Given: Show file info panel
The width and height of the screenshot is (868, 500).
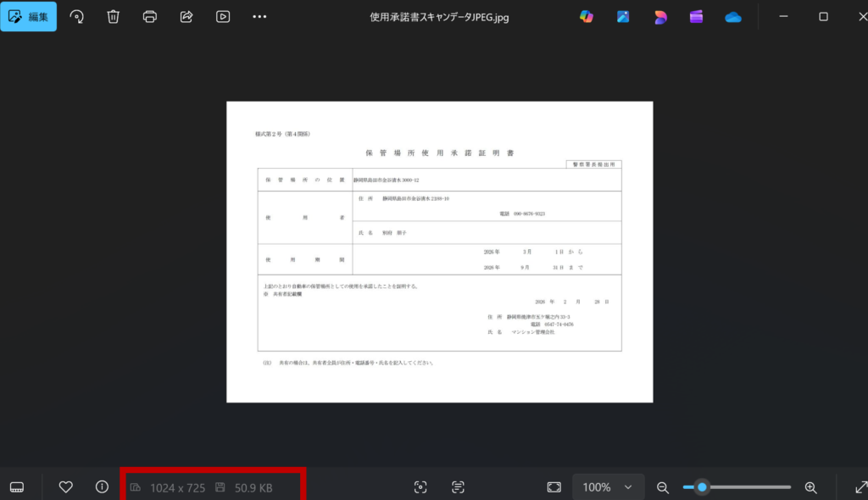Looking at the screenshot, I should click(102, 486).
